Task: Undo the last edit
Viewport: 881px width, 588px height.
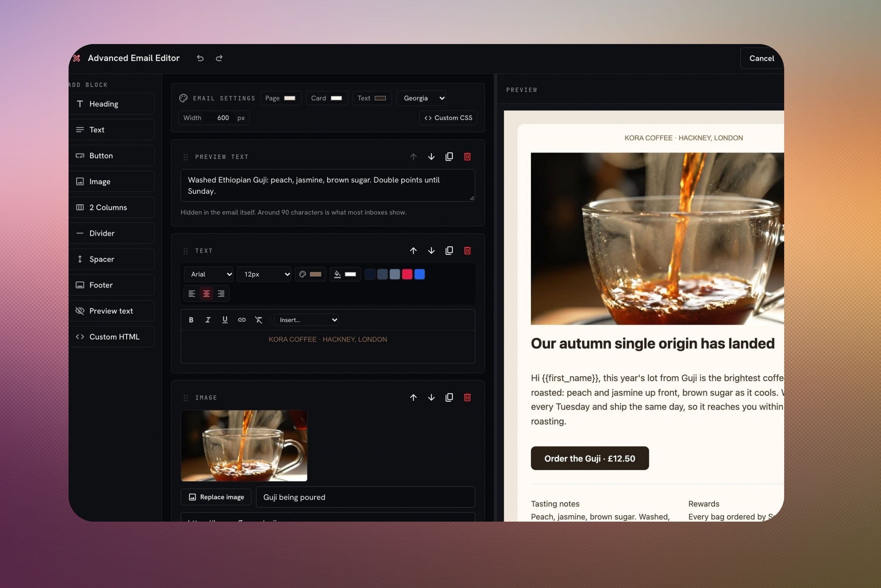Action: pyautogui.click(x=200, y=58)
